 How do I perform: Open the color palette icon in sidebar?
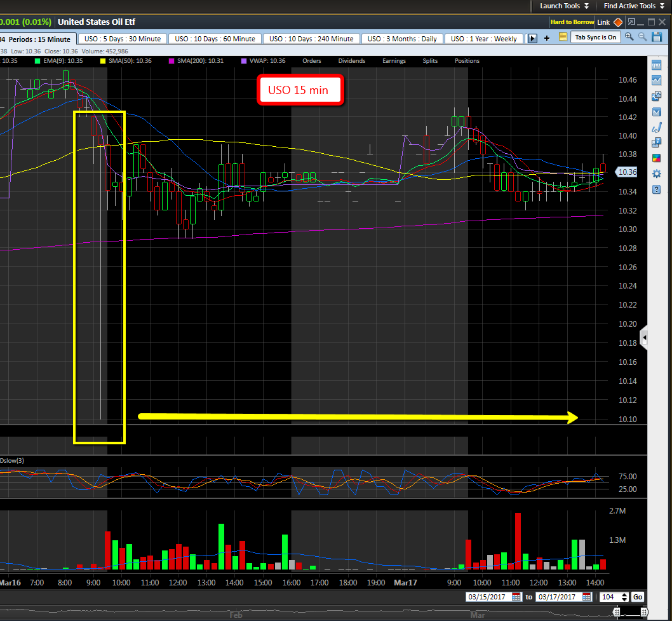tap(657, 158)
